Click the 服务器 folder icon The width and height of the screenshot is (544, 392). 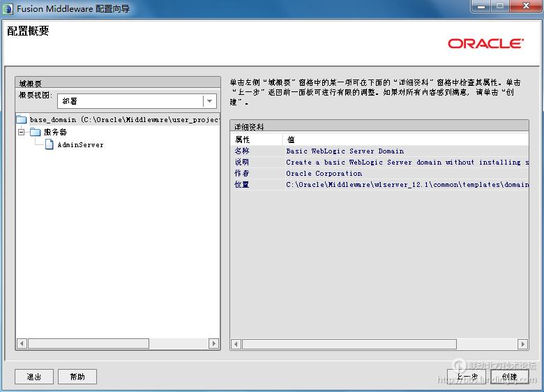[x=35, y=132]
